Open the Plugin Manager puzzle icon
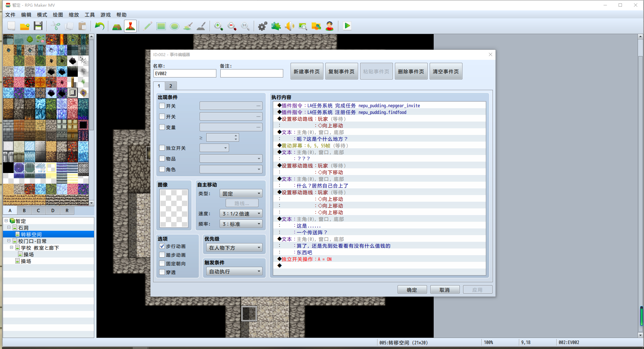644x349 pixels. pos(276,26)
